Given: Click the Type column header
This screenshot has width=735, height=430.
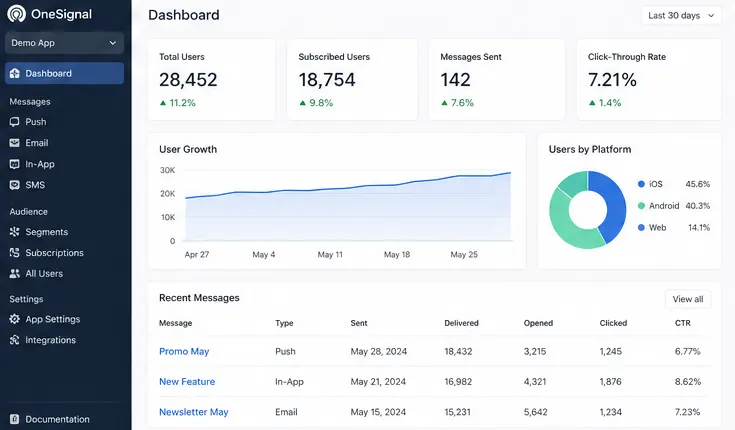Looking at the screenshot, I should 284,323.
